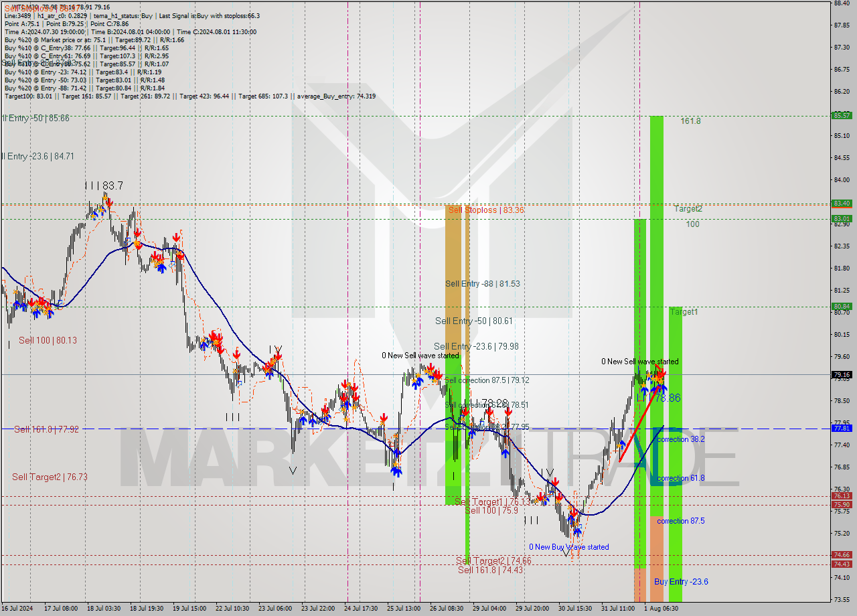Click the Sell 100 | 80.13 label
Image resolution: width=857 pixels, height=616 pixels.
coord(48,341)
